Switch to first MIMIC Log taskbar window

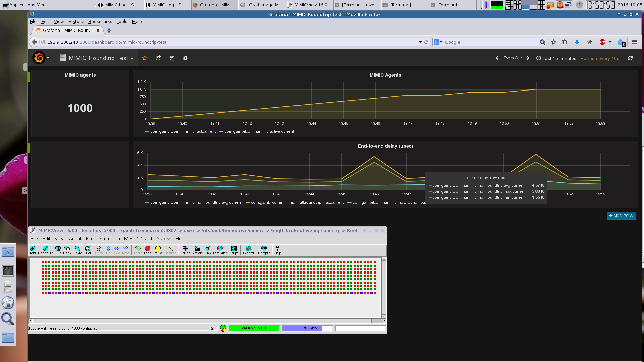(x=120, y=5)
